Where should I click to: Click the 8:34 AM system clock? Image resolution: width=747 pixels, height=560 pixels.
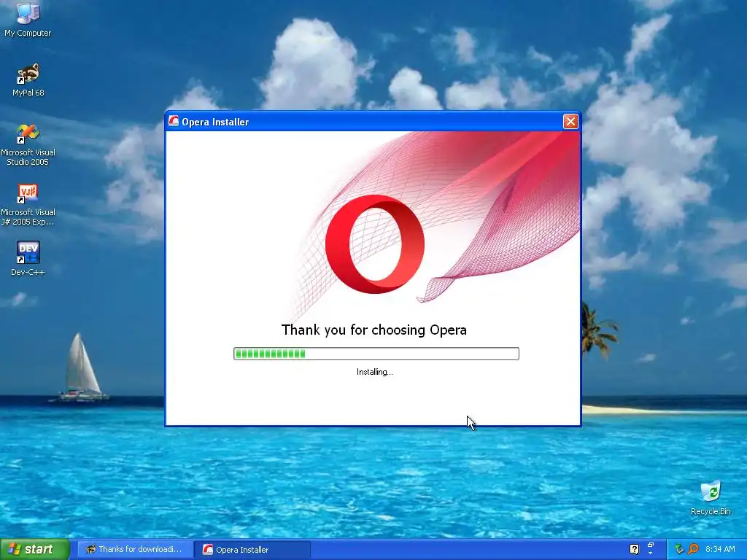[720, 549]
